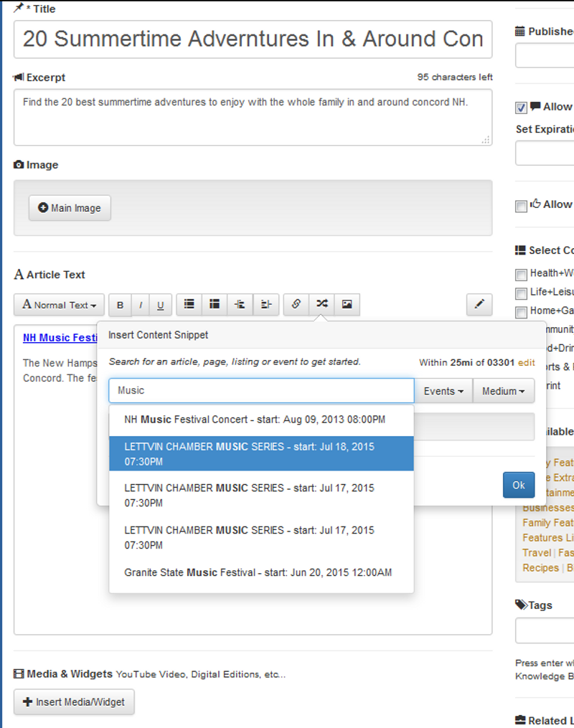Open the Normal Text style dropdown
The height and width of the screenshot is (728, 574).
[x=59, y=305]
